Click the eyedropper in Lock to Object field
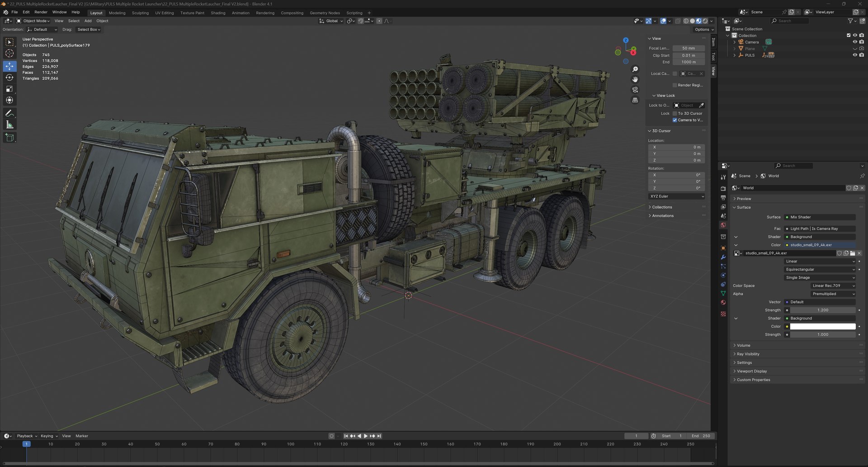Screen dimensions: 868x467 point(701,105)
